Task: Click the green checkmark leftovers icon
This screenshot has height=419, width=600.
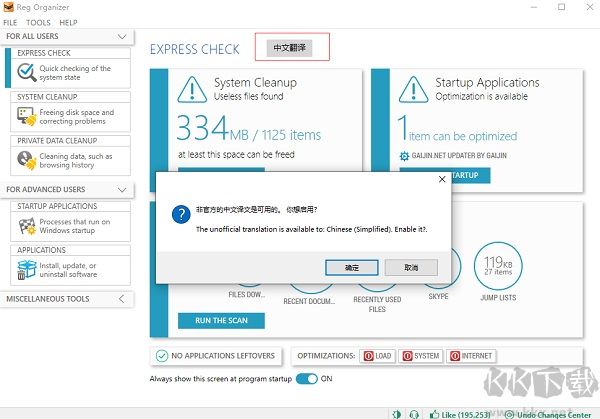Action: click(x=162, y=356)
